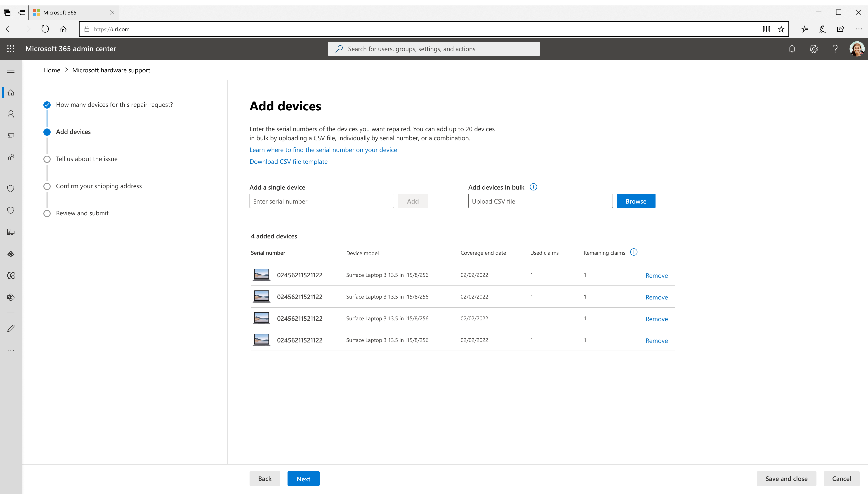Click the info icon beside Add devices in bulk
This screenshot has height=494, width=868.
click(533, 187)
